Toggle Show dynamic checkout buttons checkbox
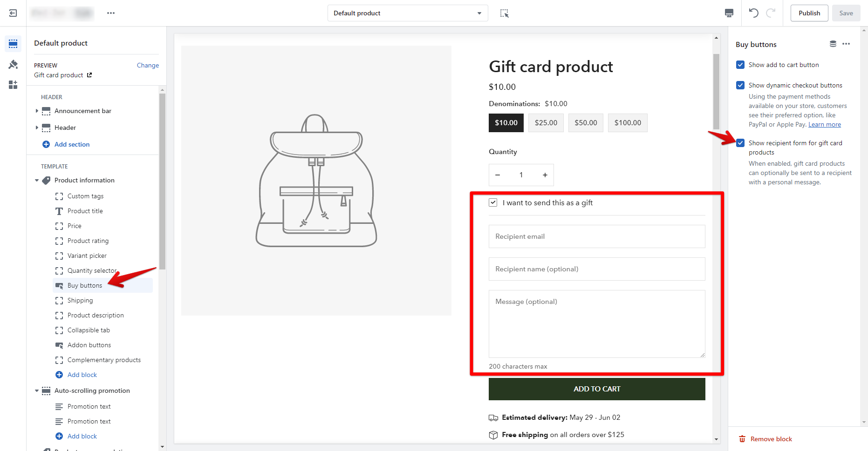Viewport: 868px width, 451px height. click(740, 85)
